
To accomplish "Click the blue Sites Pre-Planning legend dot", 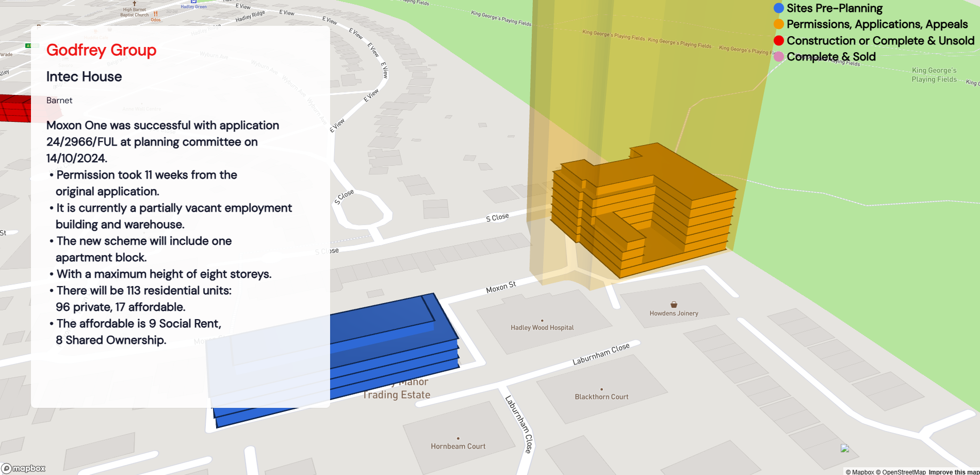I will pyautogui.click(x=779, y=8).
